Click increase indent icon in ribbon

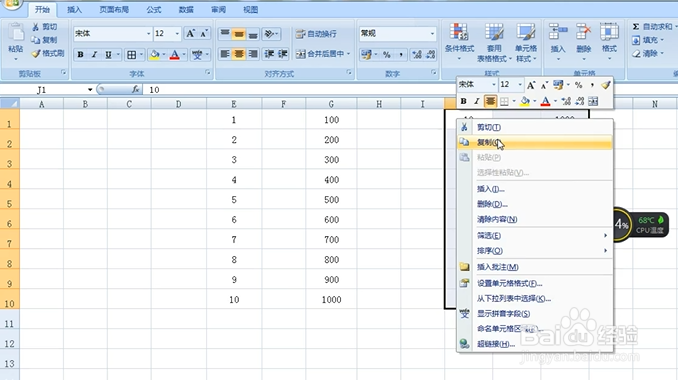(x=283, y=54)
